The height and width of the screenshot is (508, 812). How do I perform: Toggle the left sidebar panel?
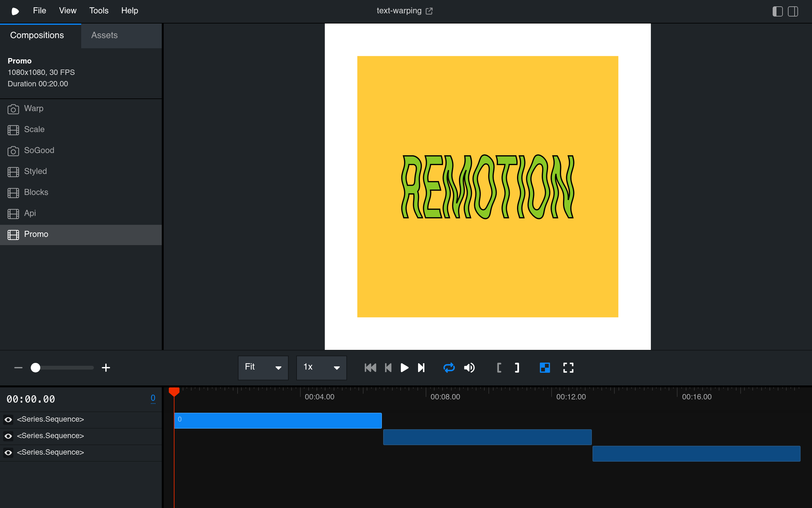pyautogui.click(x=777, y=11)
